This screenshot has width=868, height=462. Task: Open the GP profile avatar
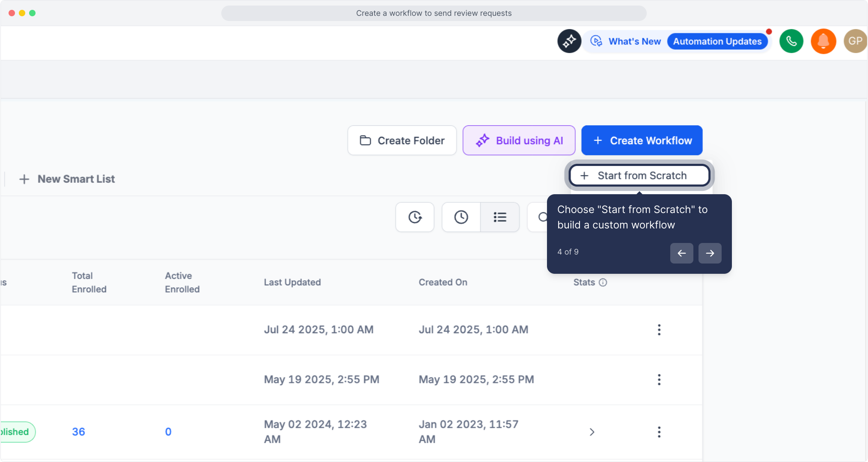point(855,41)
